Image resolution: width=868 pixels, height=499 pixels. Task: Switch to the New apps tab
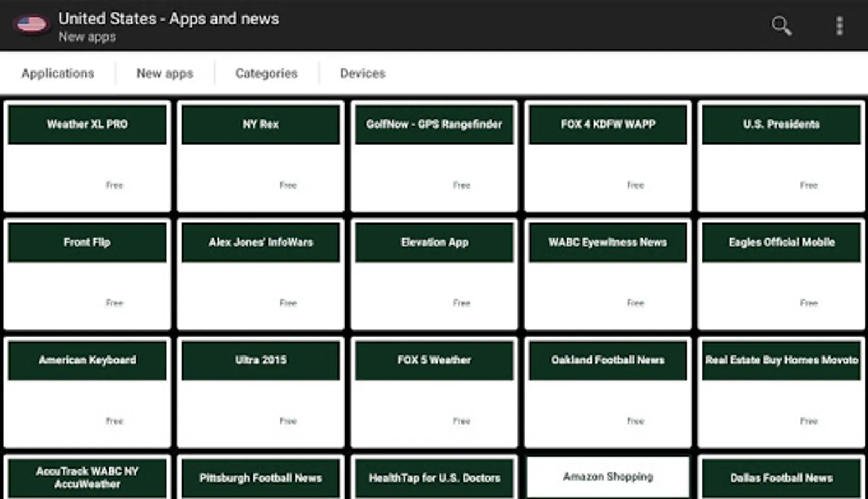coord(165,73)
